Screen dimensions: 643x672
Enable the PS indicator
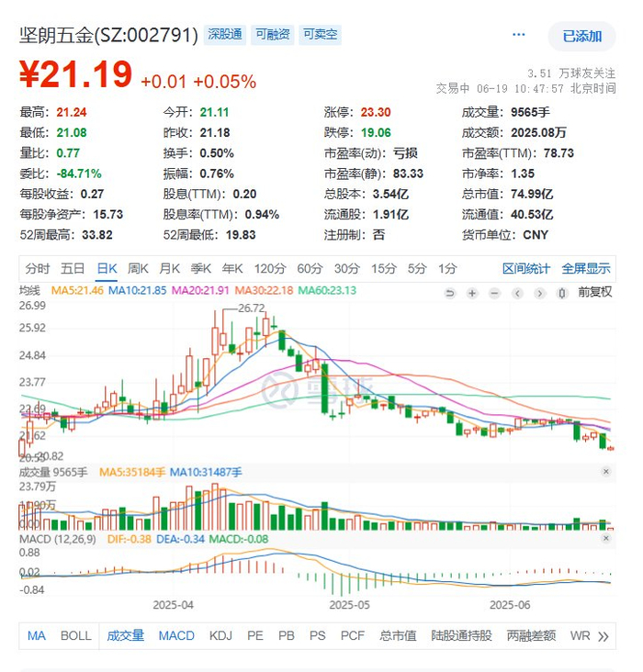(318, 636)
